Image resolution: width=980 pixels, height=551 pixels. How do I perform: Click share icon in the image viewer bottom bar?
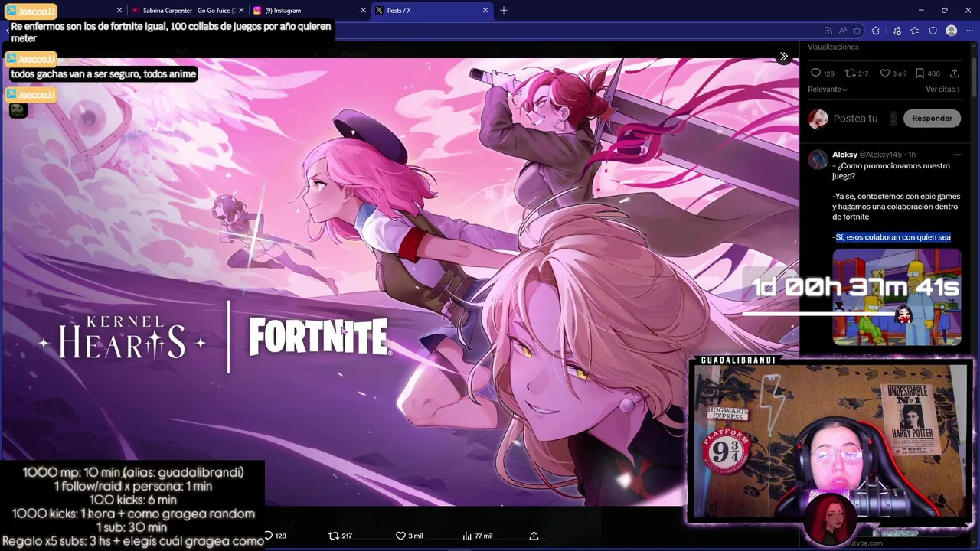tap(534, 536)
